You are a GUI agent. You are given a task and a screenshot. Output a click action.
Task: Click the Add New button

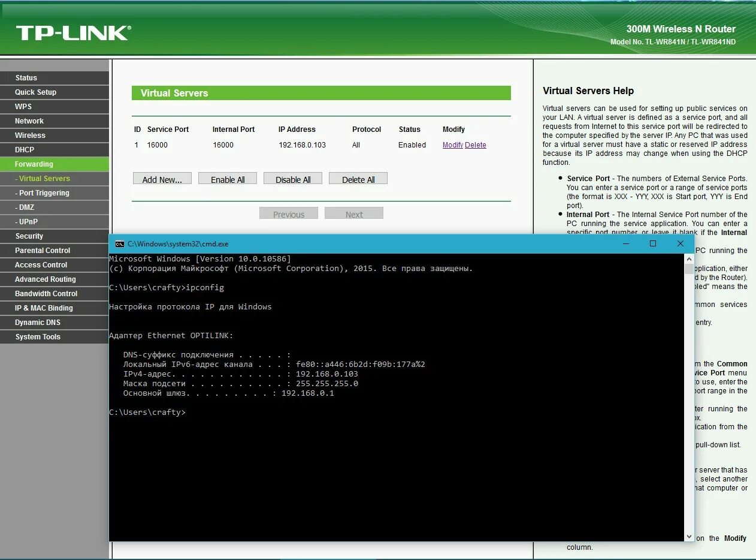[x=162, y=178]
